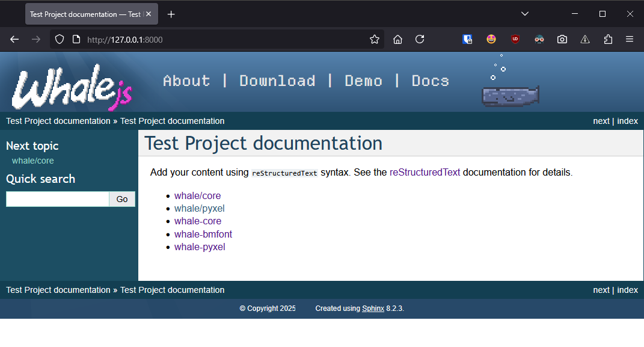644x347 pixels.
Task: Open the Sphinx link in the footer
Action: 373,309
